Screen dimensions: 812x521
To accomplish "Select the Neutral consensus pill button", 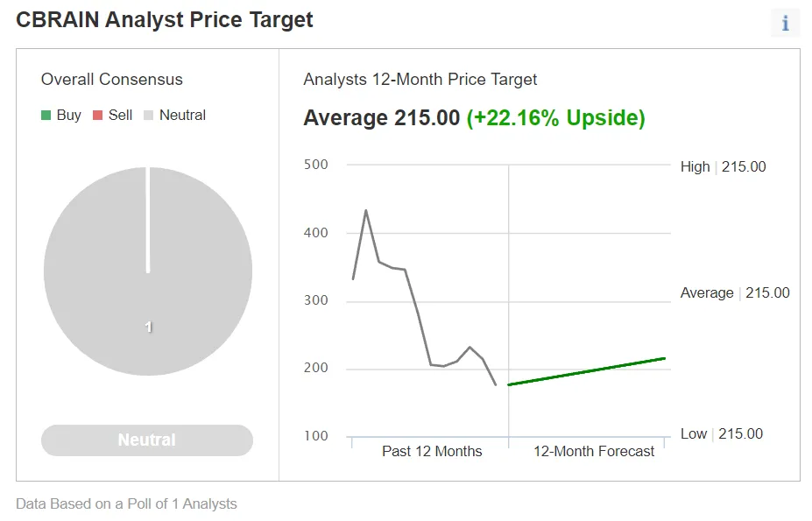I will (x=147, y=440).
